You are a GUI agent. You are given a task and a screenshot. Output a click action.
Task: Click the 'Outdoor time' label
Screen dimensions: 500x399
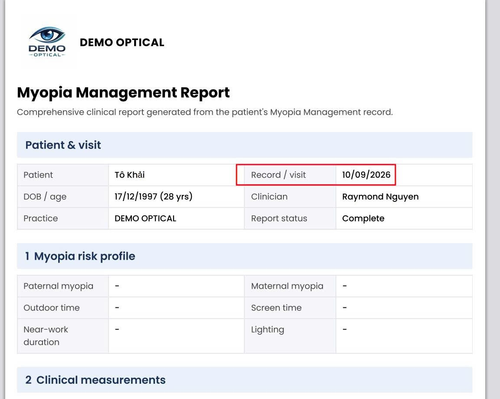tap(51, 308)
